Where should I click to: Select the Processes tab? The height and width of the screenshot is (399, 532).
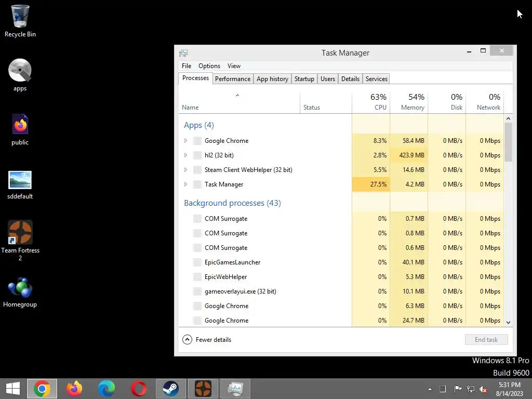pos(195,78)
